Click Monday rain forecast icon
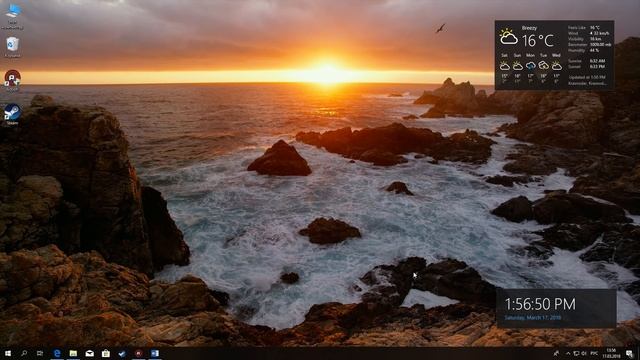Screen dimensions: 640x360 pos(531,66)
